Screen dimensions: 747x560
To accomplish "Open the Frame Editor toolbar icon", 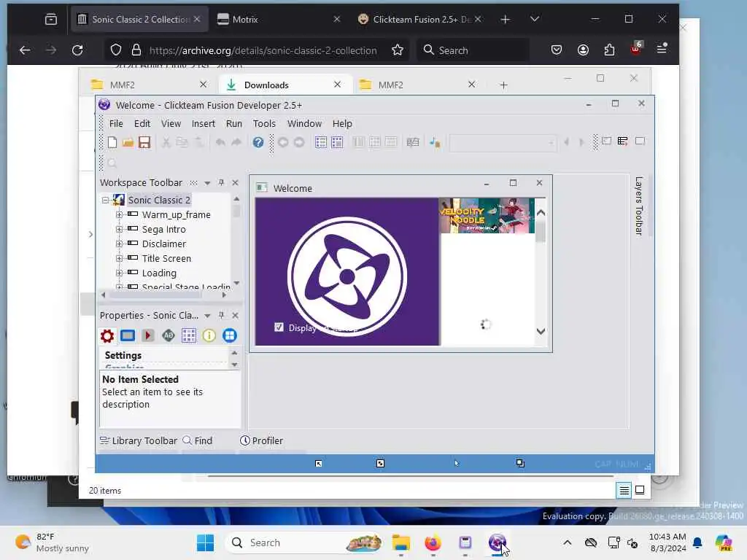I will coord(337,142).
